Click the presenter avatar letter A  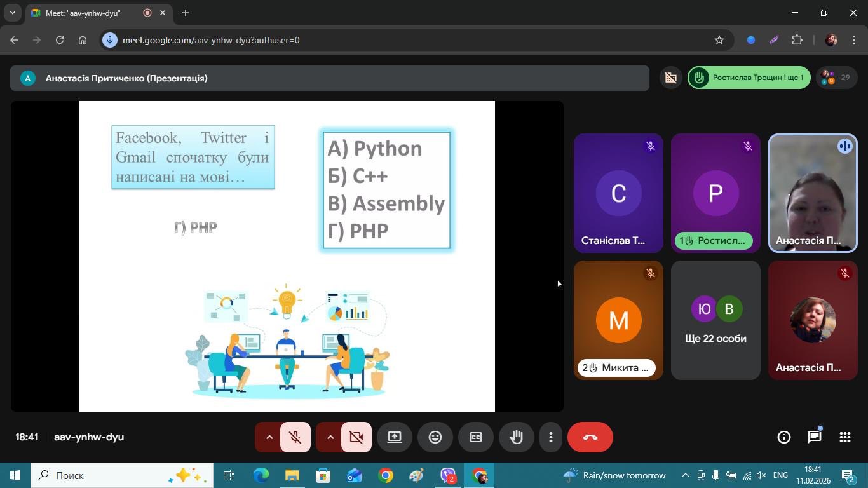point(27,78)
